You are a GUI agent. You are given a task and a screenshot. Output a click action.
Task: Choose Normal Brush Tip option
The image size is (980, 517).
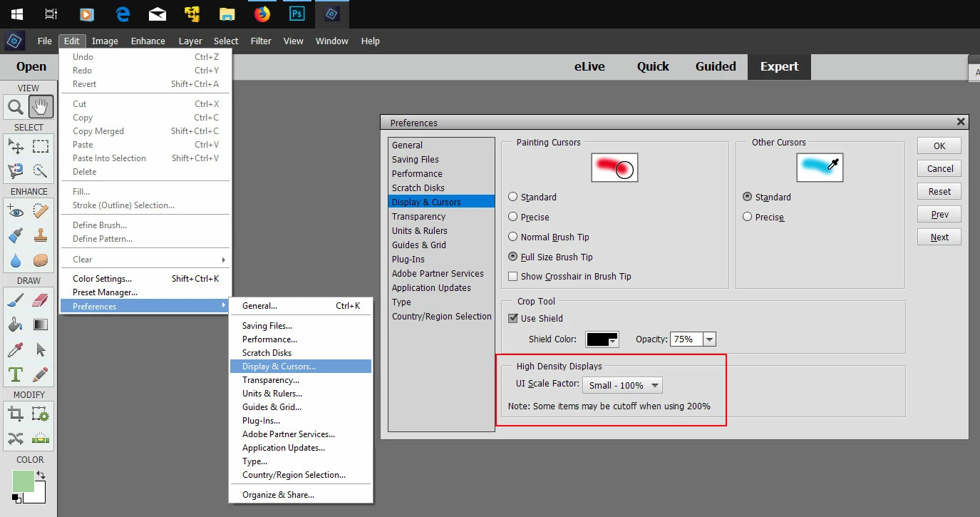[x=513, y=237]
